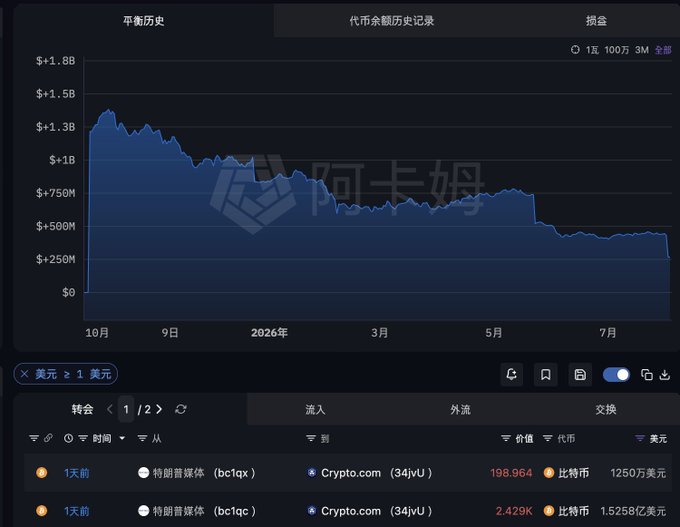Filter the 代币 column
The width and height of the screenshot is (680, 527).
548,438
